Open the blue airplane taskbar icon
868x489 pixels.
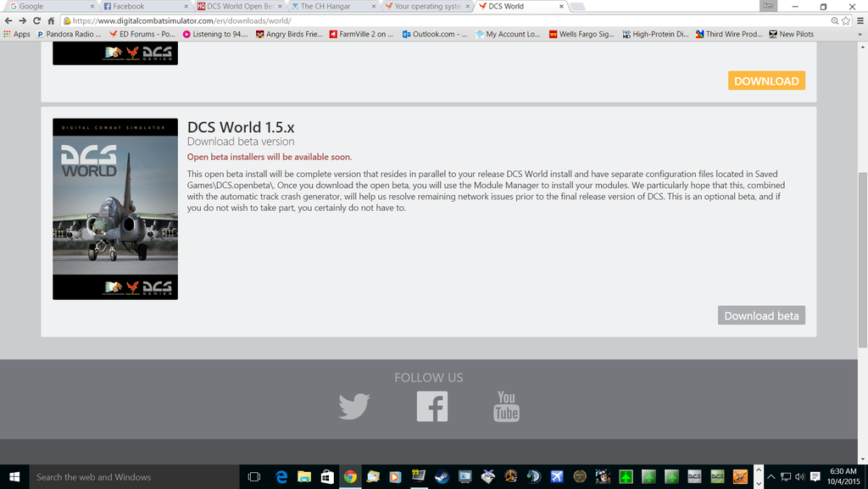(557, 477)
